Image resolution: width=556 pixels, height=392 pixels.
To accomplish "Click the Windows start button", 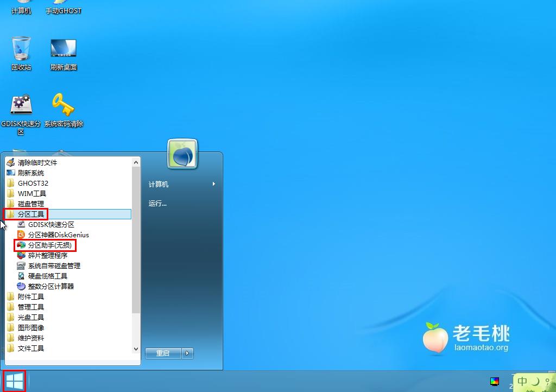I will click(14, 382).
